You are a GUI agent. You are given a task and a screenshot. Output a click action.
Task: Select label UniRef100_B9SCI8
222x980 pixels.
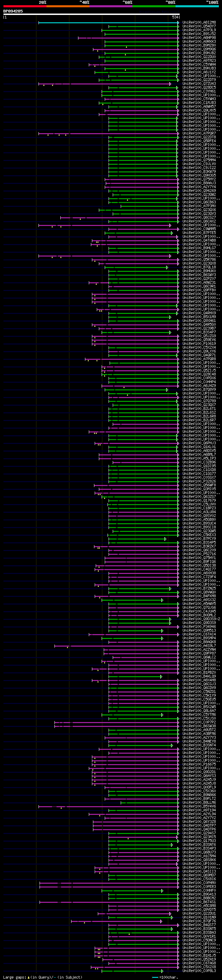click(x=199, y=527)
